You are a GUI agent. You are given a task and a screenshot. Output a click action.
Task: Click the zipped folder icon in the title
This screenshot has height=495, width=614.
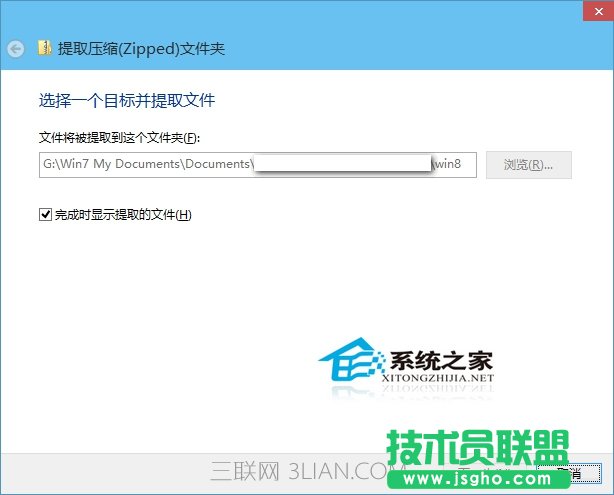[x=44, y=48]
